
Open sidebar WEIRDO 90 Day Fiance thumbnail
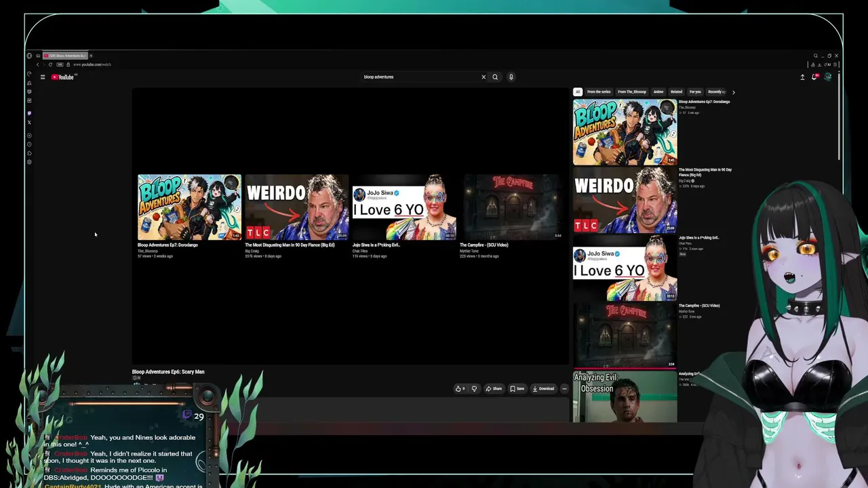tap(625, 200)
